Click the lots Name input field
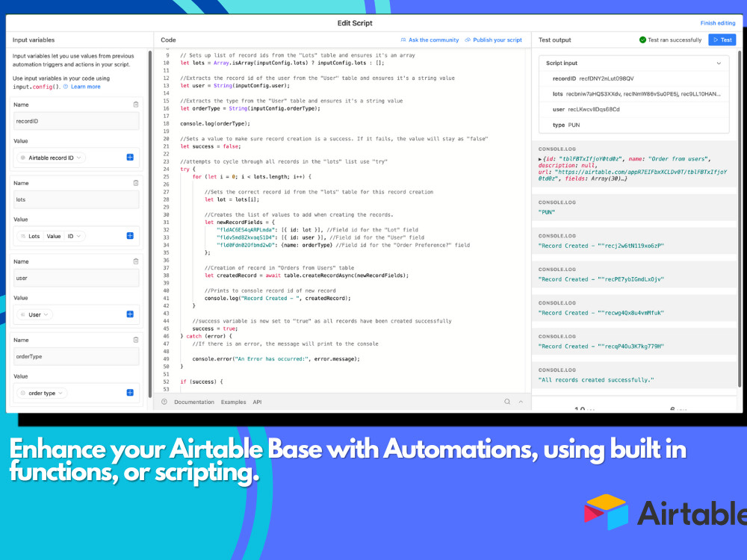This screenshot has height=560, width=747. [x=75, y=199]
